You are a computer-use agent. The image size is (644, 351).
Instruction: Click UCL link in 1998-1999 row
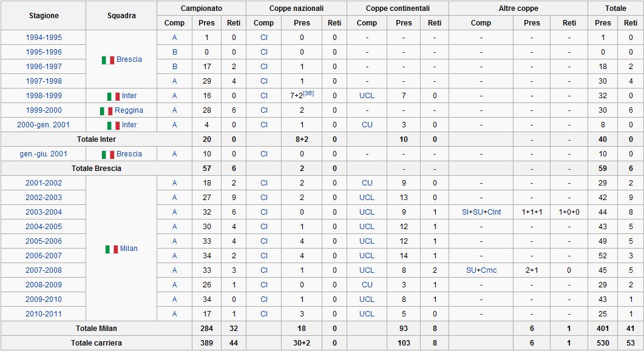pyautogui.click(x=367, y=96)
